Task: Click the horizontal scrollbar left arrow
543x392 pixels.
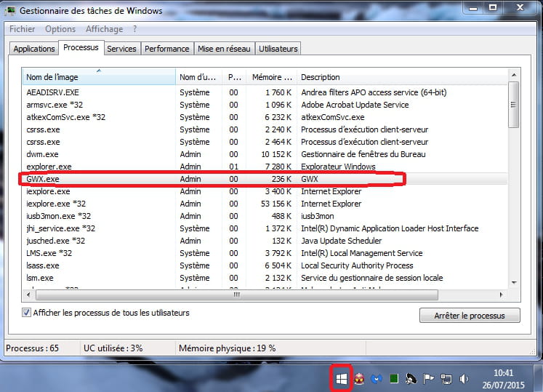Action: click(29, 295)
